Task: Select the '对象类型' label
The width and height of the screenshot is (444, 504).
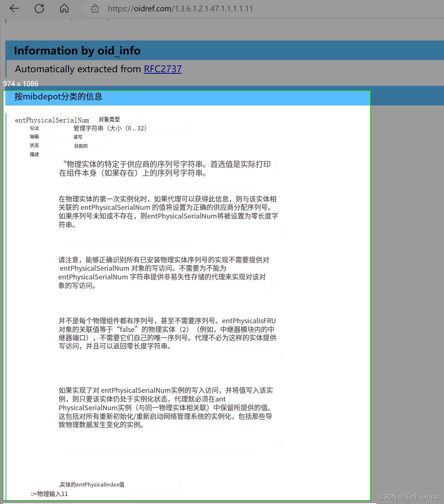Action: pos(109,119)
